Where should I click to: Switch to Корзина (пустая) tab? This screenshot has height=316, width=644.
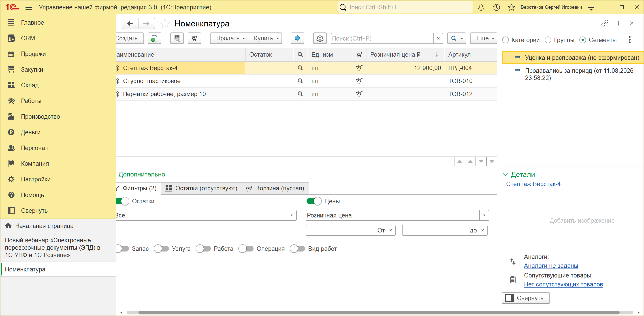pyautogui.click(x=275, y=188)
